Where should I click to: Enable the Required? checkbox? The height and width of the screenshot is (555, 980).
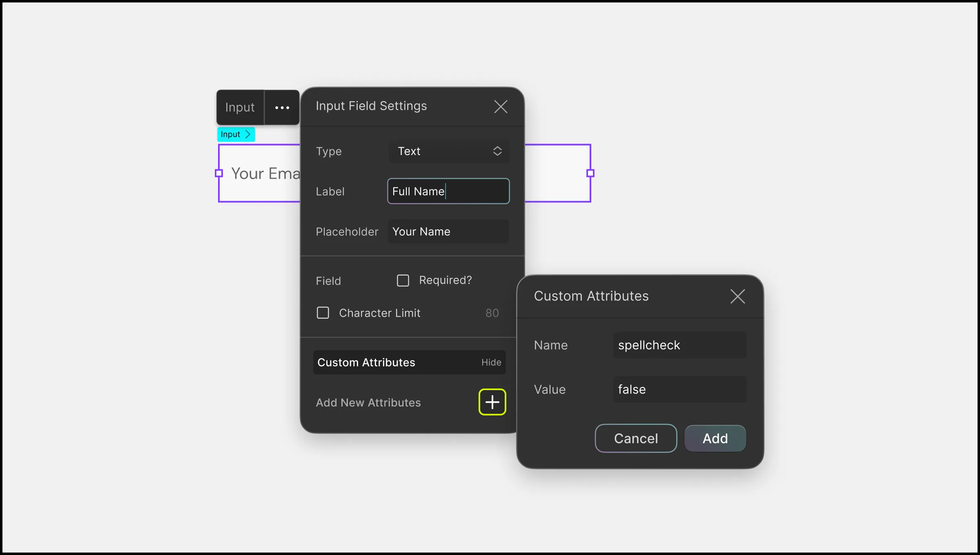pos(403,280)
